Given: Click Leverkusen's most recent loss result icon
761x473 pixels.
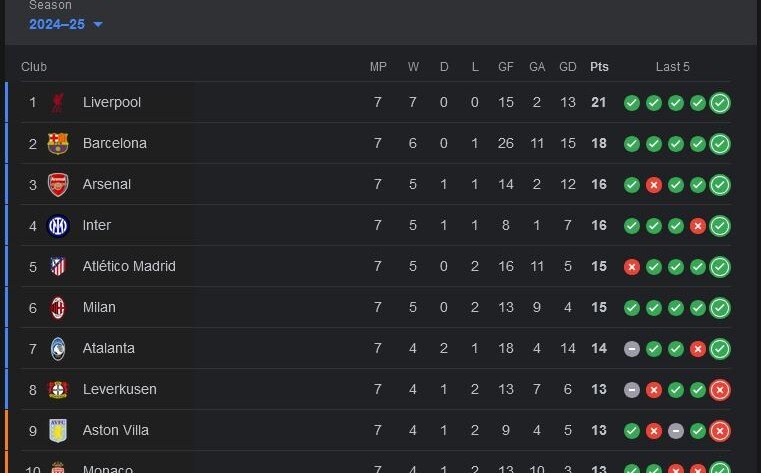Looking at the screenshot, I should tap(720, 389).
